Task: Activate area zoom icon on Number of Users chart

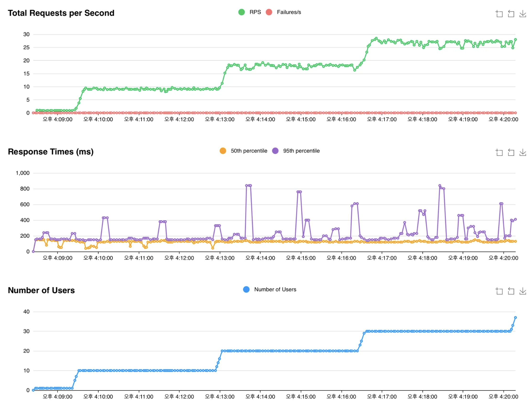Action: (499, 291)
